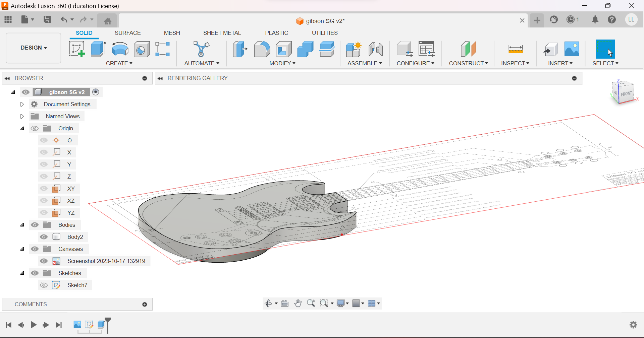Viewport: 644px width, 338px height.
Task: Toggle visibility of the XY plane
Action: tap(44, 188)
